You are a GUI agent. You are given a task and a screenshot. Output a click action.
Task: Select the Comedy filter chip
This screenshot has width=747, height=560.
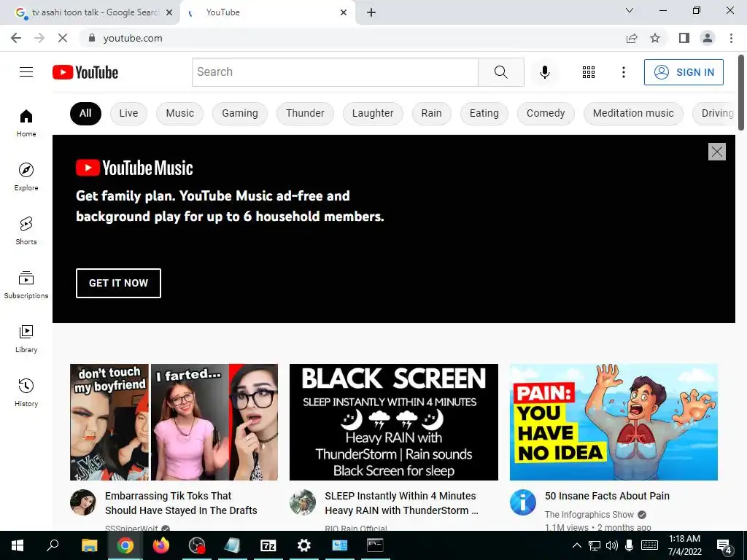[546, 113]
